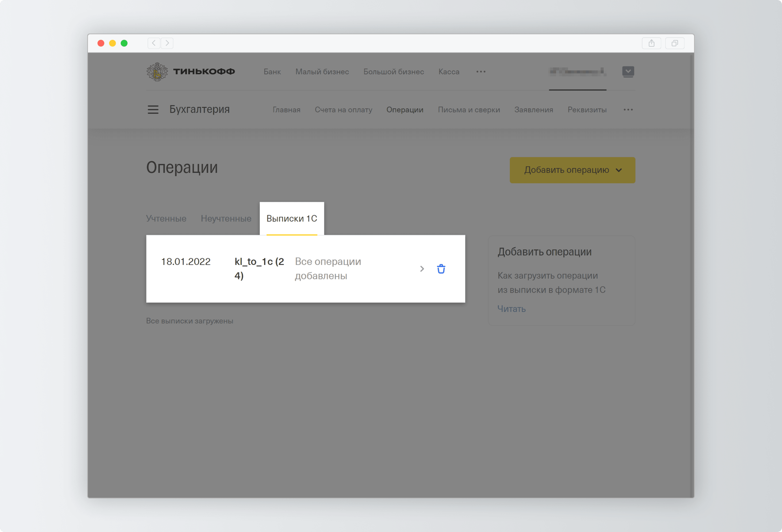Switch to the Учтенные tab
Viewport: 782px width, 532px height.
click(166, 219)
